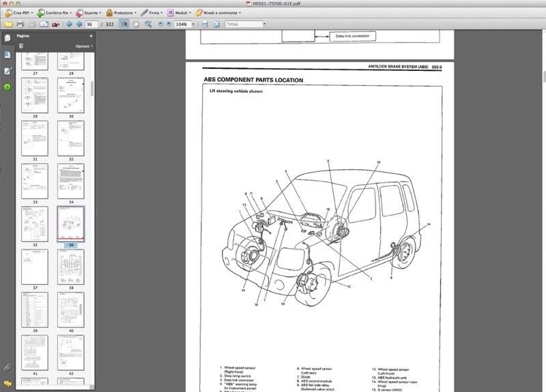
Task: Click the Esporta button
Action: point(87,12)
